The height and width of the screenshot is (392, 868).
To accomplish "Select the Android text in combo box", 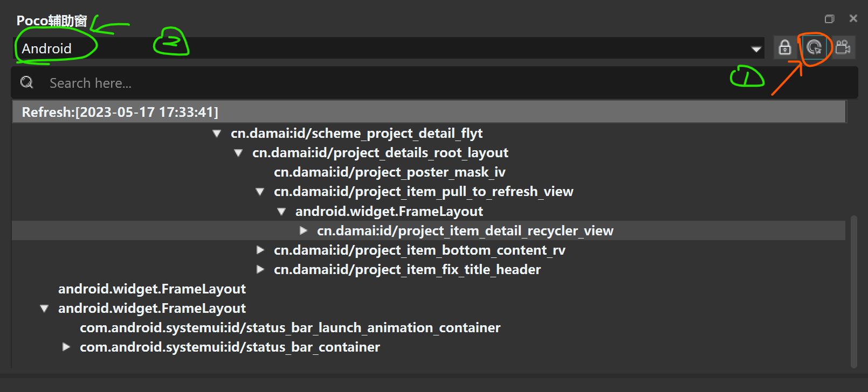I will click(x=46, y=48).
